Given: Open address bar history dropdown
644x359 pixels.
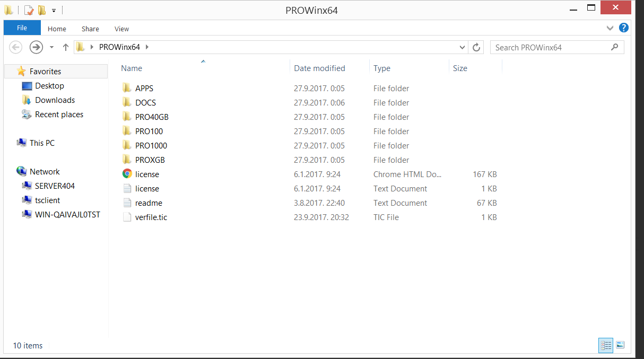Looking at the screenshot, I should tap(463, 47).
